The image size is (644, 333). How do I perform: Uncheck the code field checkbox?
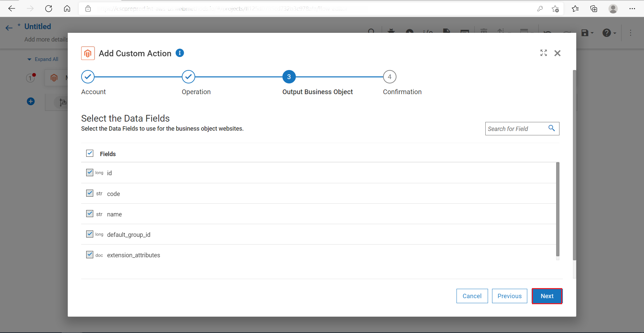[x=90, y=193]
